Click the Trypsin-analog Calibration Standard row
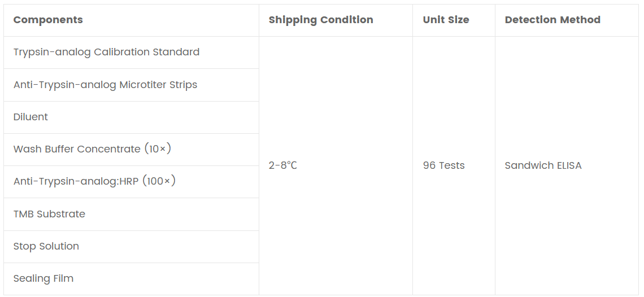Viewport: 644px width, 297px height. click(x=106, y=52)
